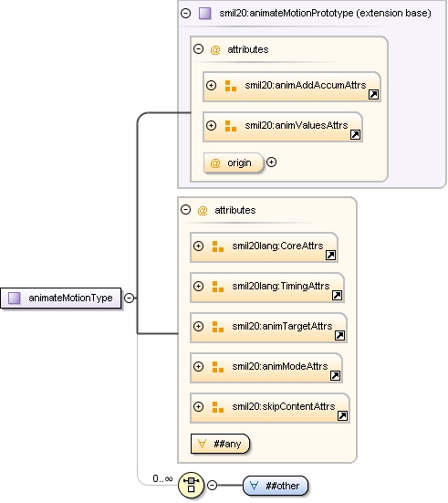Click the @ icon in the lower attributes header

pos(203,211)
